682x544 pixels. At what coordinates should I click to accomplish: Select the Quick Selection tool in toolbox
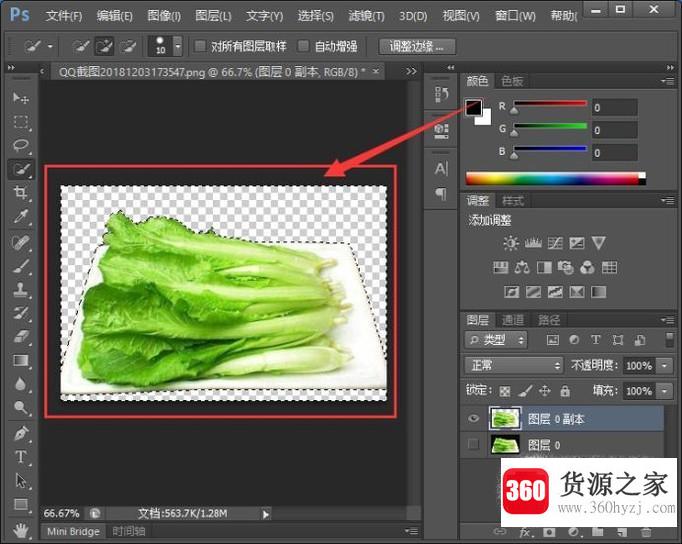coord(20,169)
